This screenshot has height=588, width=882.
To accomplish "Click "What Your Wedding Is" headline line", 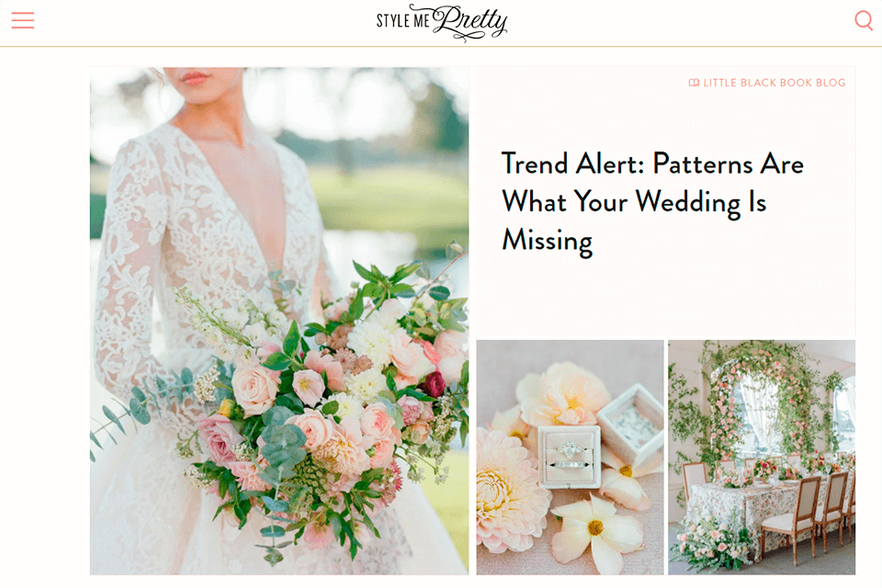I will 634,202.
